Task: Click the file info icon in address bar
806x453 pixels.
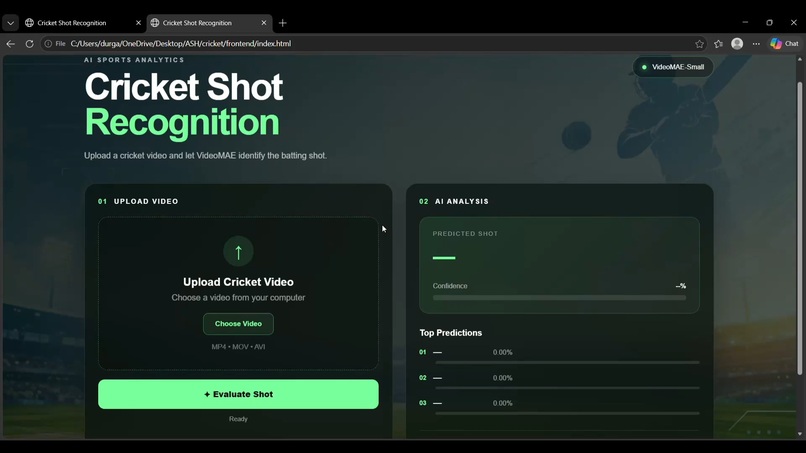Action: click(48, 44)
